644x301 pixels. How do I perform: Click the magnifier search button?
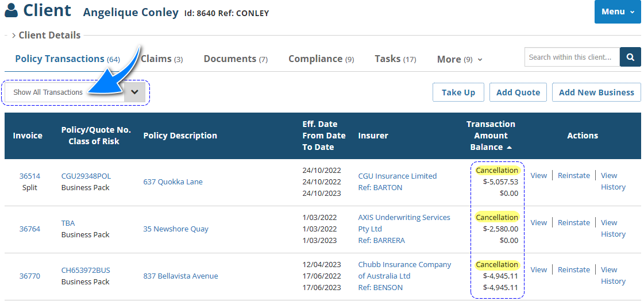tap(630, 57)
